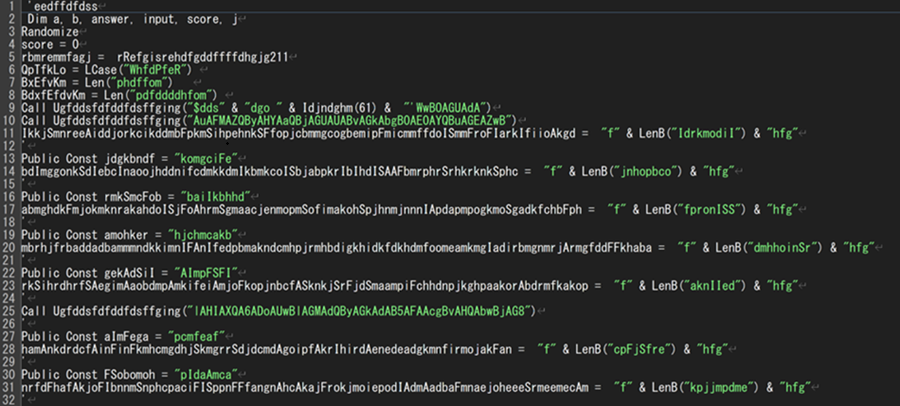Viewport: 900px width, 406px height.
Task: Click the constant name FSobomoh
Action: pos(132,374)
